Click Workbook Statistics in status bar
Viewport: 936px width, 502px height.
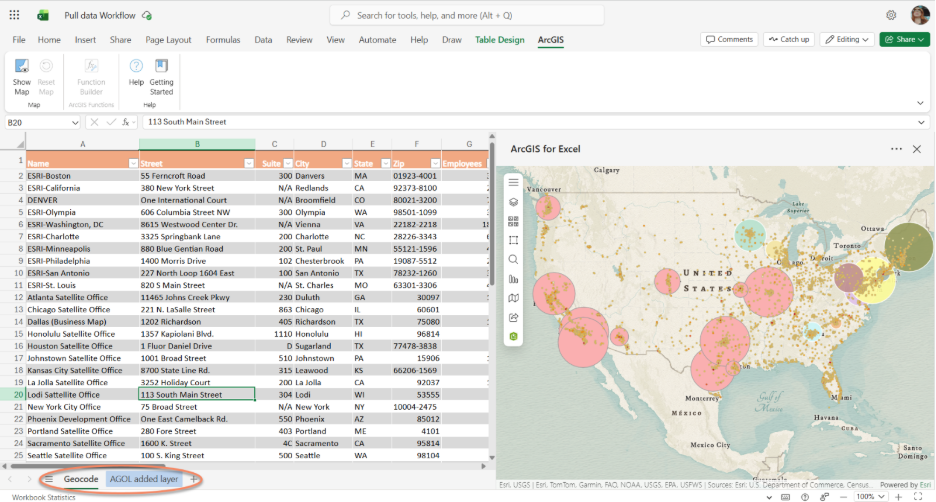pyautogui.click(x=44, y=497)
